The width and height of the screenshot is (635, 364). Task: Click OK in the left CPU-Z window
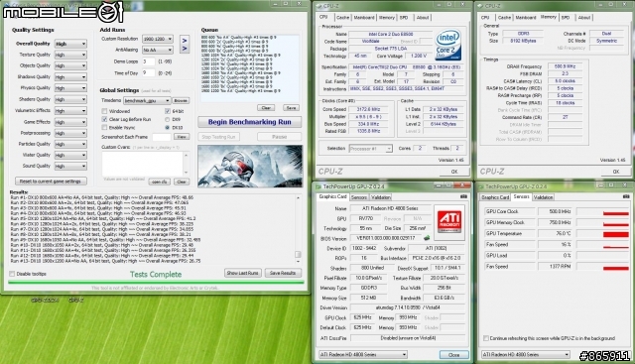coord(454,172)
